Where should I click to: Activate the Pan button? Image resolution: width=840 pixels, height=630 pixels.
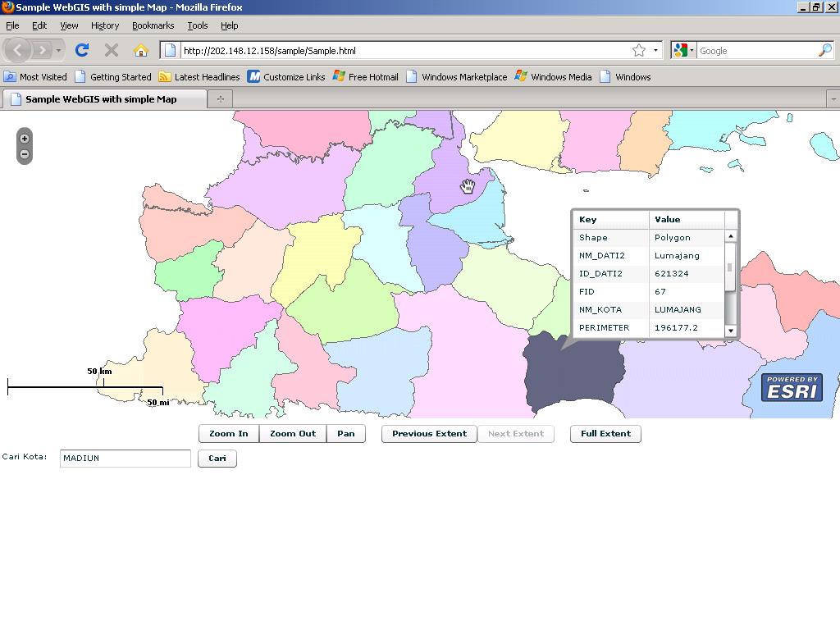click(346, 433)
